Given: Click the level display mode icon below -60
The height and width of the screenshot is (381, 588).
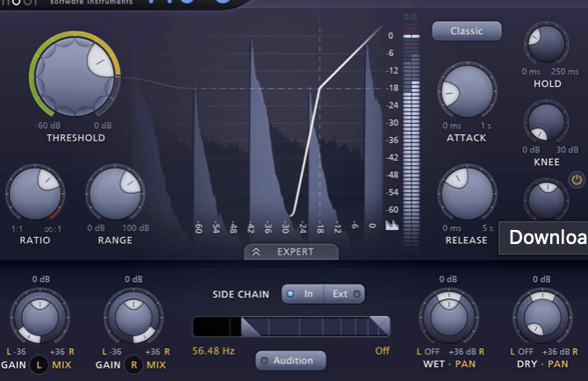Looking at the screenshot, I should [x=392, y=225].
